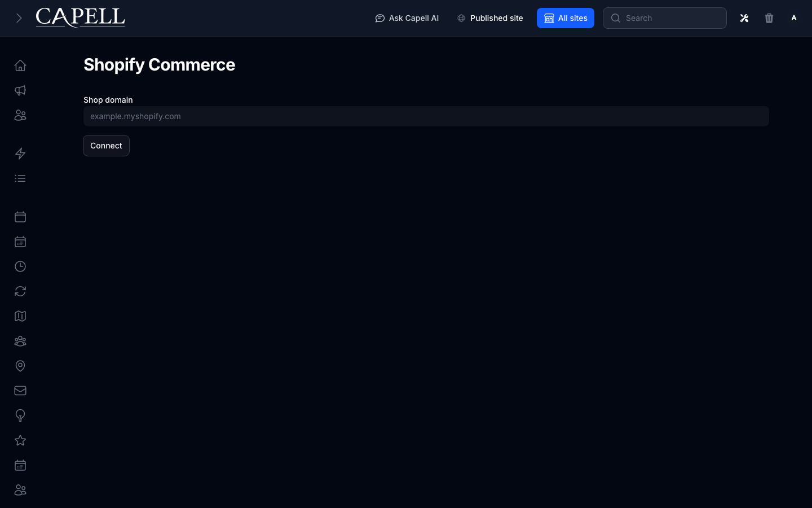Expand the sidebar with the chevron arrow

tap(19, 18)
